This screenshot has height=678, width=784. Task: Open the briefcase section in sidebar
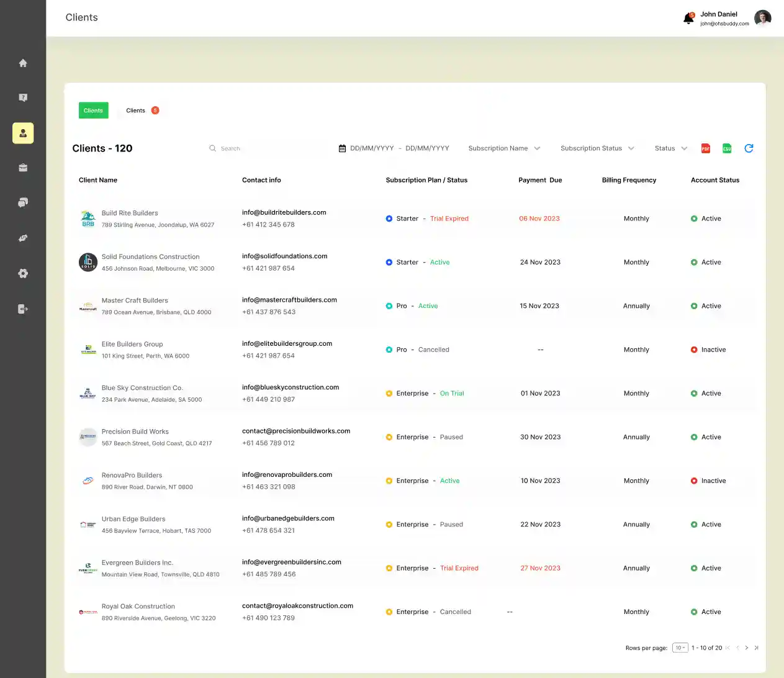(23, 168)
